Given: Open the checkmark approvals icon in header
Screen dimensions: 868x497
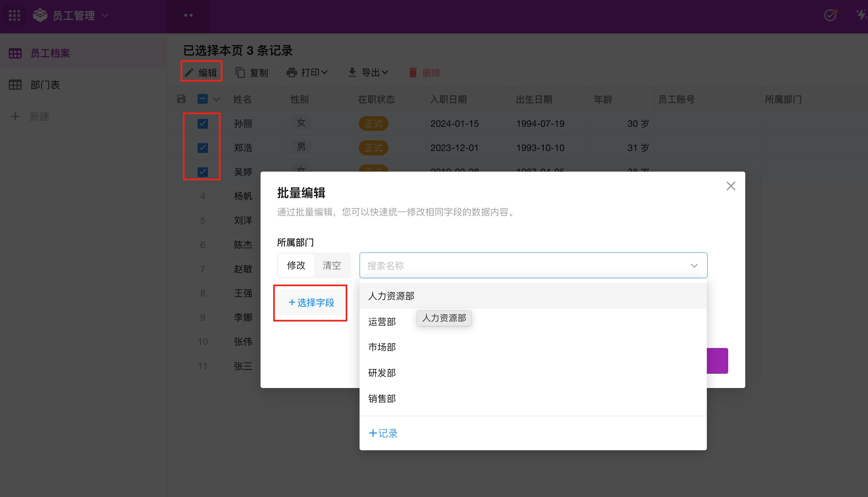Looking at the screenshot, I should 830,15.
